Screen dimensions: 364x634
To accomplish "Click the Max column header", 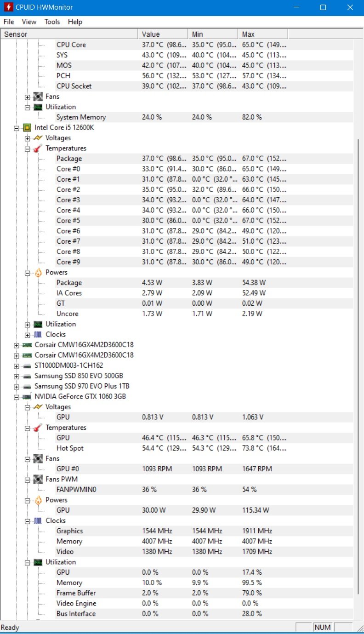I will click(263, 34).
